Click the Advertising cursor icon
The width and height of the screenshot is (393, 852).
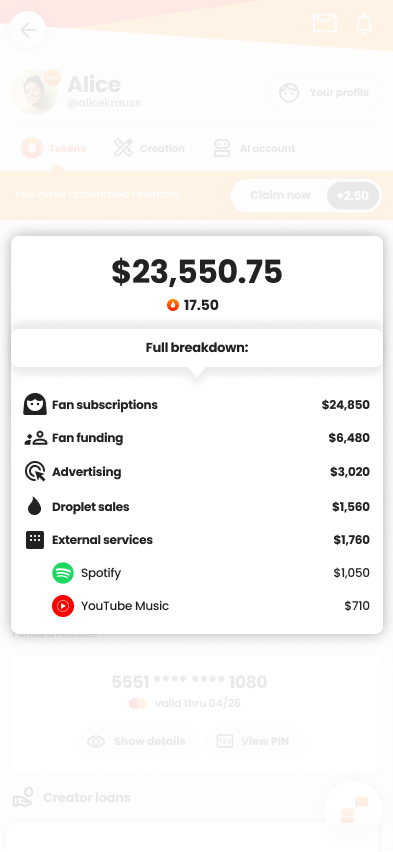click(35, 472)
